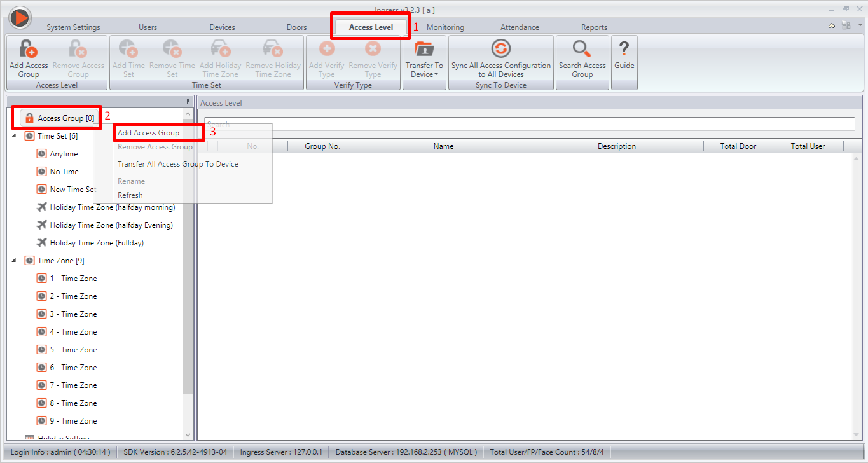The height and width of the screenshot is (463, 868).
Task: Select the 7 - Time Zone row
Action: coord(73,385)
